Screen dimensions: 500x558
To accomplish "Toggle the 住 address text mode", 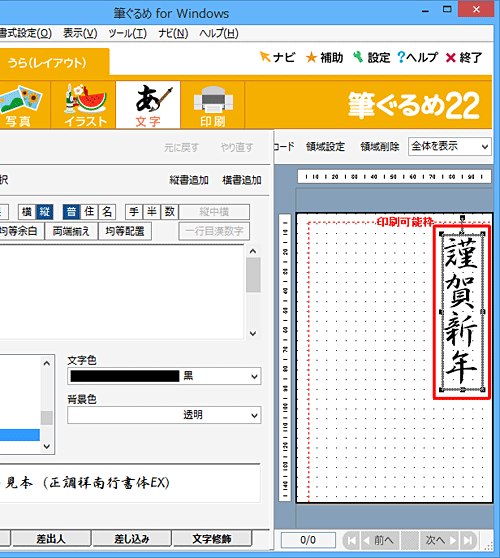I will (89, 212).
